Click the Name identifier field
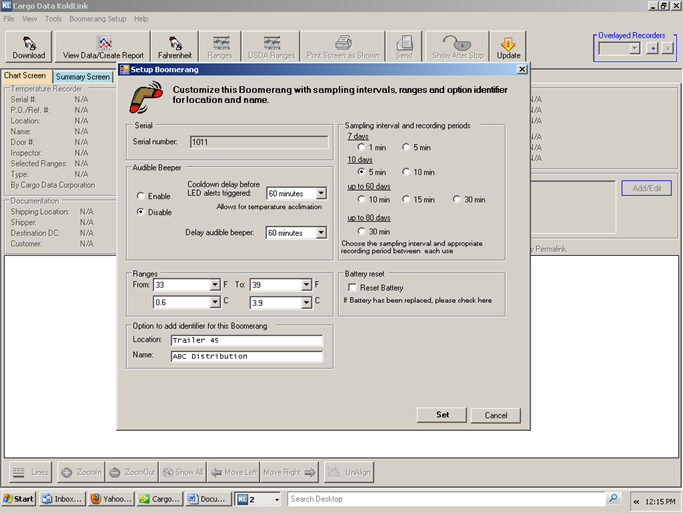This screenshot has width=683, height=513. 247,356
